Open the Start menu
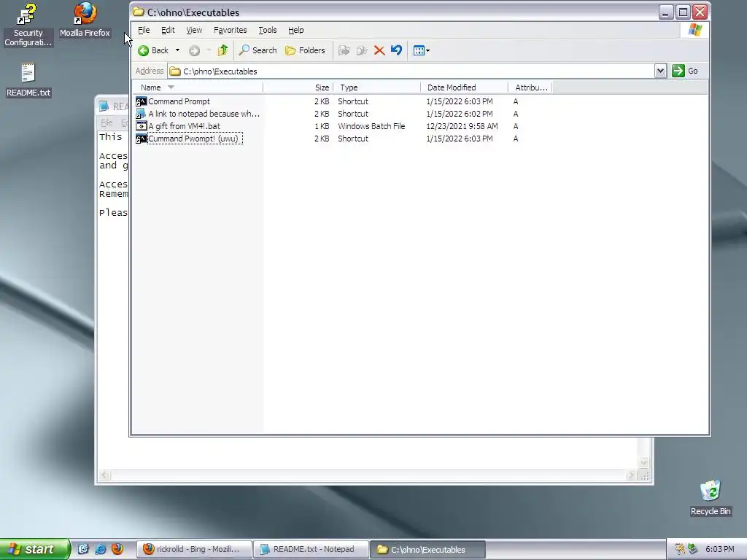The height and width of the screenshot is (560, 747). [x=34, y=549]
